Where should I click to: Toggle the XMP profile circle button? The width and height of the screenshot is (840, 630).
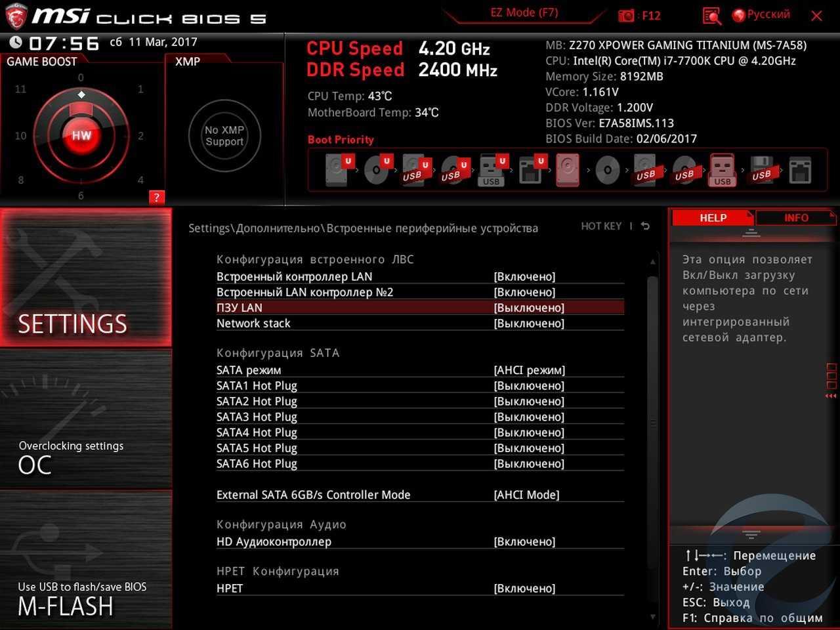tap(224, 136)
